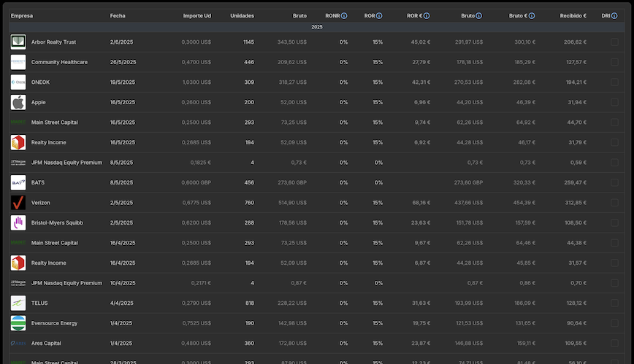Screen dimensions: 634x364
Task: Click the Ares Capital company name
Action: click(46, 344)
